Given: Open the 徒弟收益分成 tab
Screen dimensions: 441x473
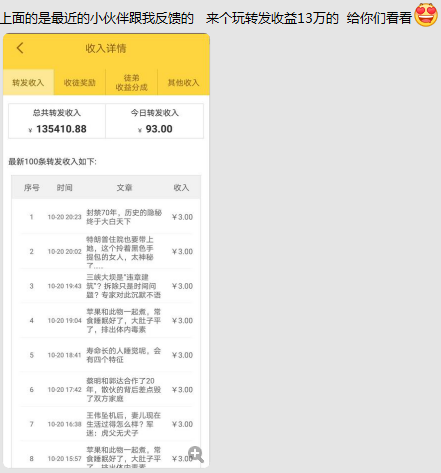Looking at the screenshot, I should tap(131, 82).
